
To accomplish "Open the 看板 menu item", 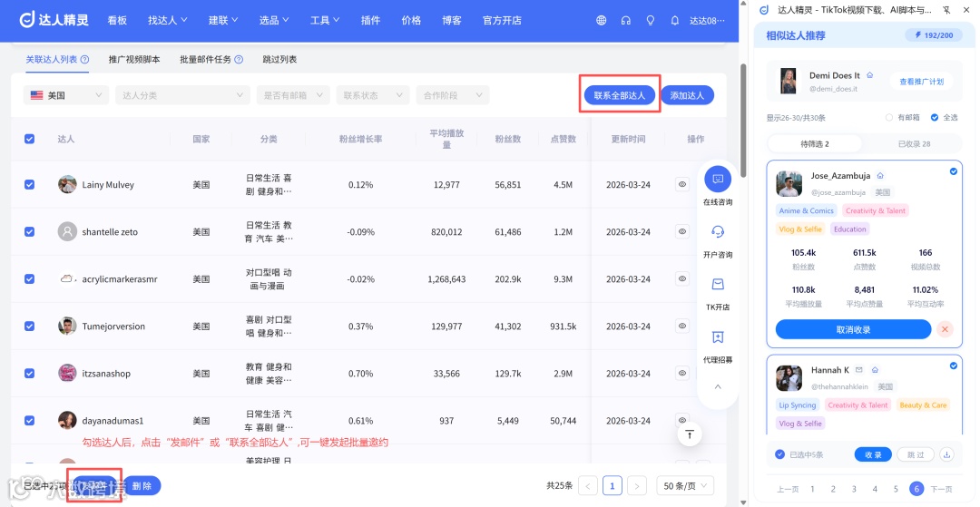I will (x=117, y=20).
